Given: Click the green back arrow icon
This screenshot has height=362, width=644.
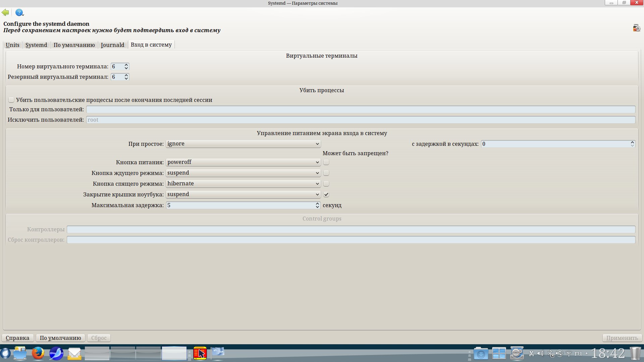Looking at the screenshot, I should [5, 13].
